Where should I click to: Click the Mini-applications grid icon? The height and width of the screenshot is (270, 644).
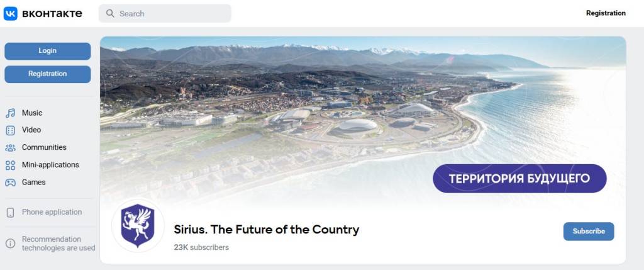point(11,165)
